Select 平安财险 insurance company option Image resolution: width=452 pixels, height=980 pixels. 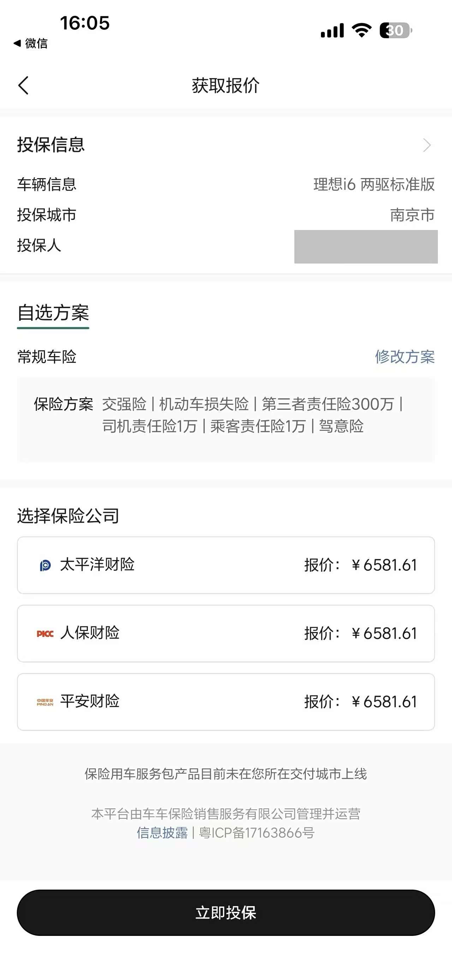tap(226, 702)
